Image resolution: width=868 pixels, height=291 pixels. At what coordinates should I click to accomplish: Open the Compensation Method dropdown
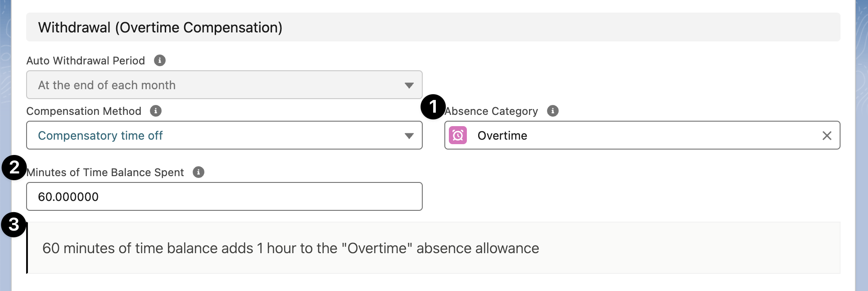coord(224,135)
